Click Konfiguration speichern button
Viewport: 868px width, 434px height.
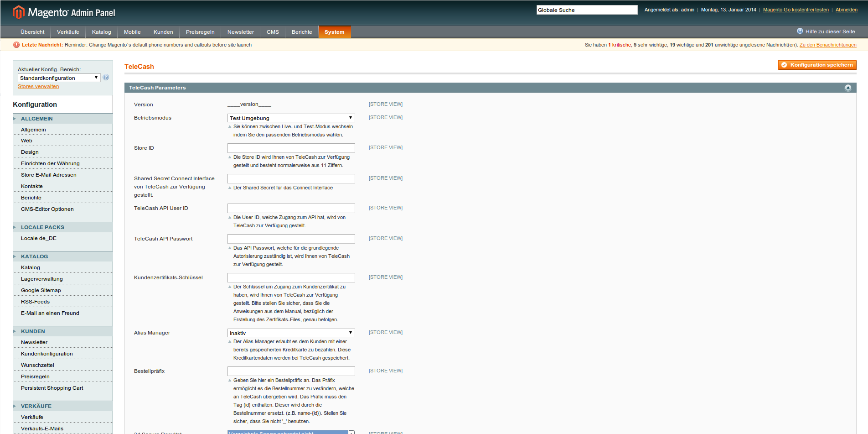(817, 65)
